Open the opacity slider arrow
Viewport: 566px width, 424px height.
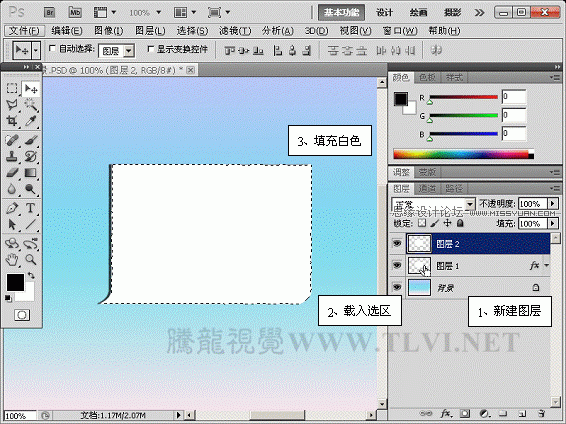pos(553,204)
